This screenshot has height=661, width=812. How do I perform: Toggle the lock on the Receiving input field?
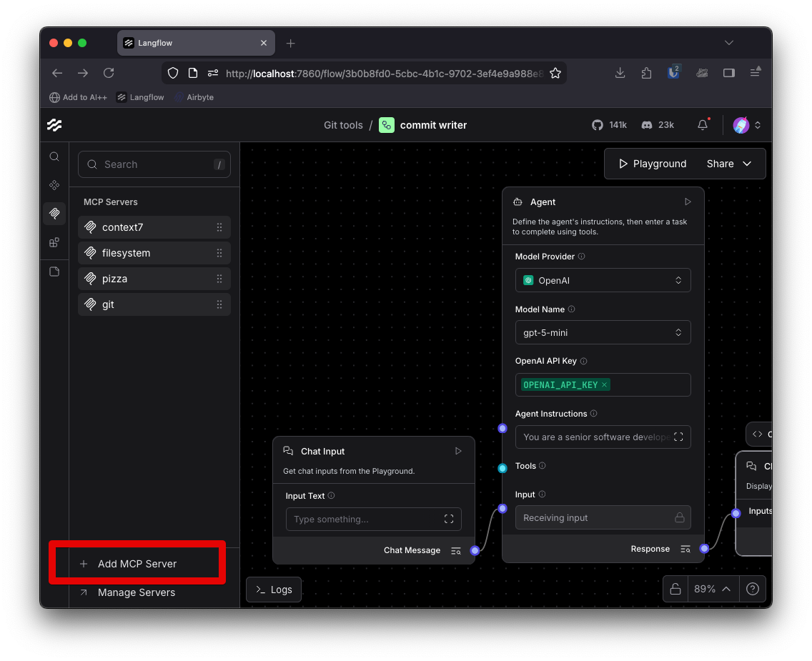point(682,517)
